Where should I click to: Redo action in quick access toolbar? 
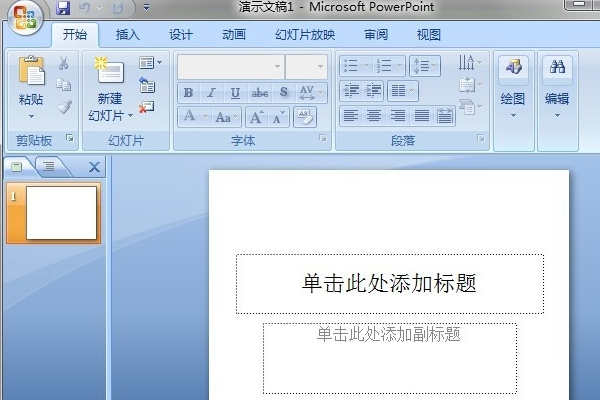tap(117, 8)
